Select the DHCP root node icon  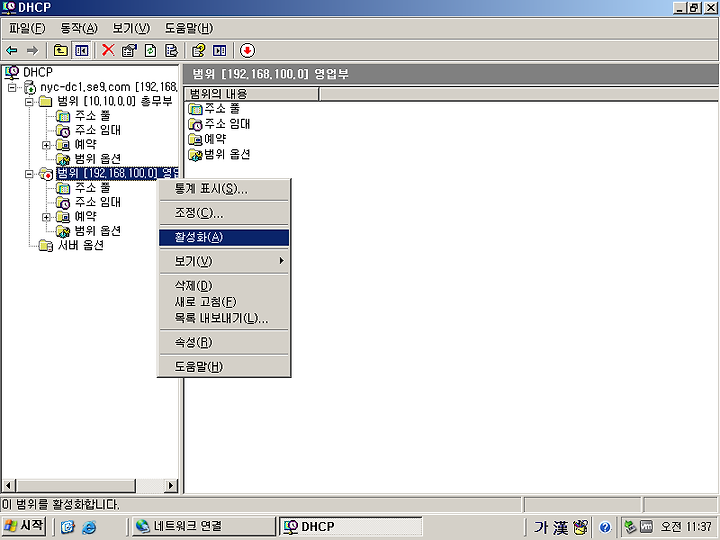12,72
